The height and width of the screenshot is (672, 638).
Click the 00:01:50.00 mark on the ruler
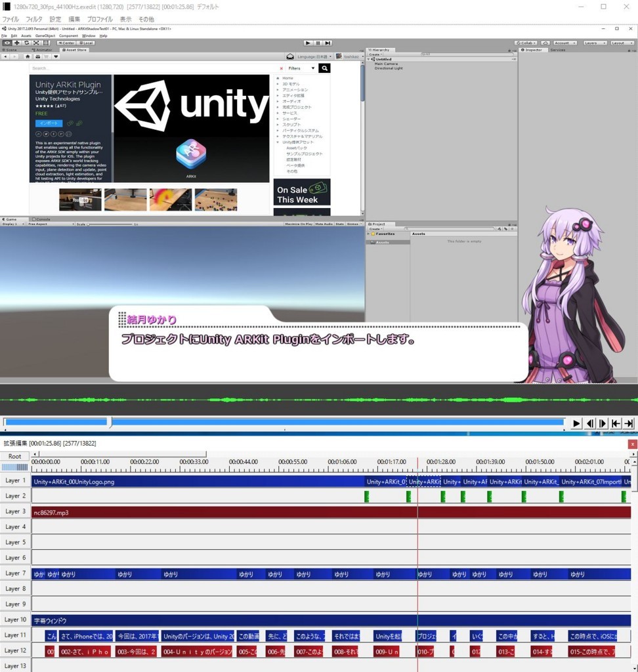[x=540, y=462]
